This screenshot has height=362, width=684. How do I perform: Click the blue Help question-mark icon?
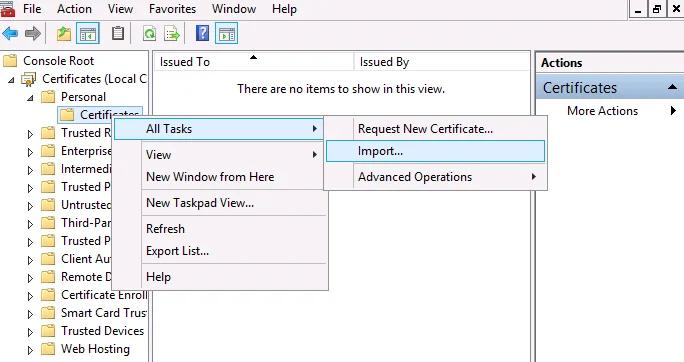[202, 33]
